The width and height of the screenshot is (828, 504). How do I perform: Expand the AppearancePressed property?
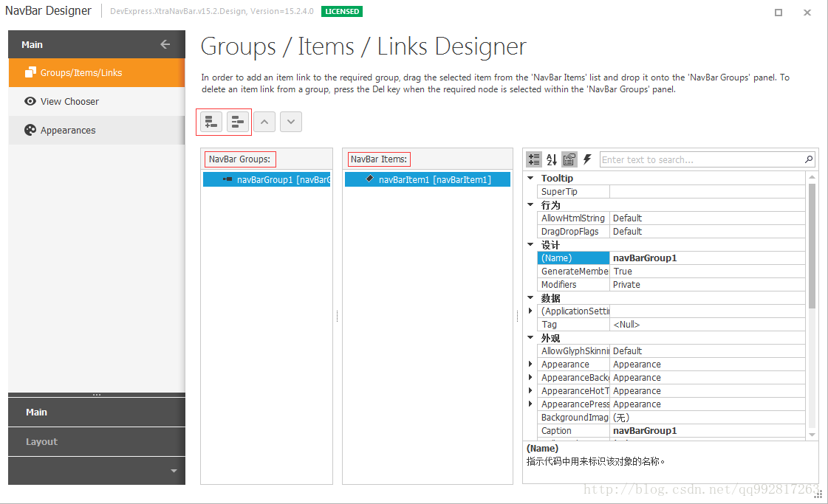(530, 404)
